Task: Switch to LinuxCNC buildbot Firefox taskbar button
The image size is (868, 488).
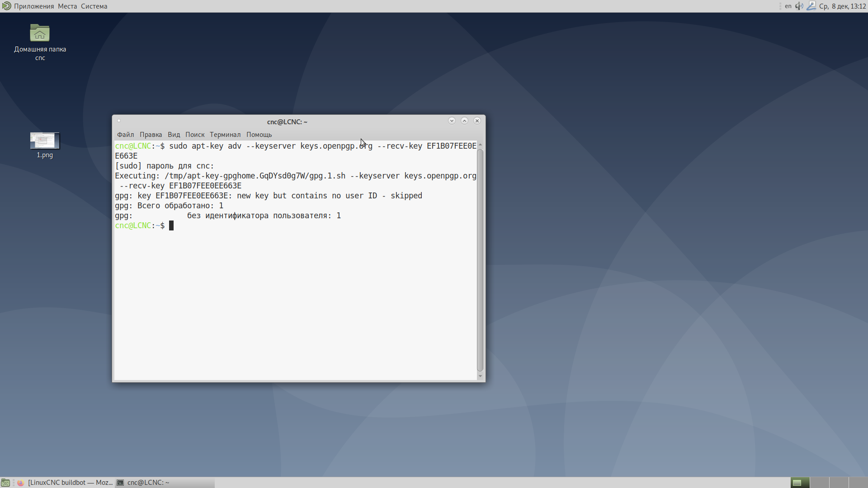Action: 66,483
